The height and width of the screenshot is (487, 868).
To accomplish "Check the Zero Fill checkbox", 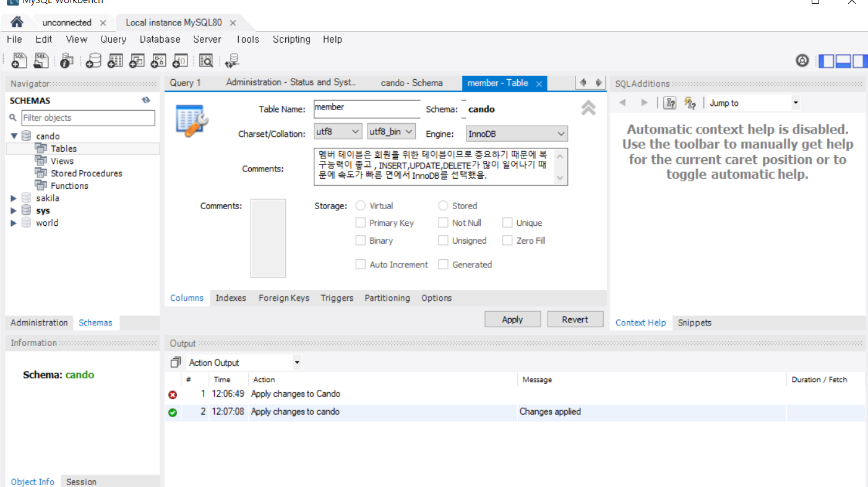I will pos(507,241).
